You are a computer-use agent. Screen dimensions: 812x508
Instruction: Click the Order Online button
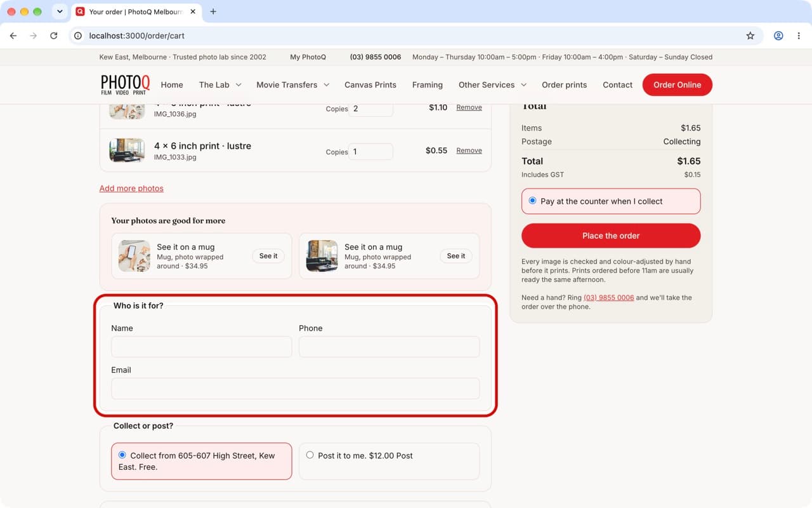tap(678, 84)
